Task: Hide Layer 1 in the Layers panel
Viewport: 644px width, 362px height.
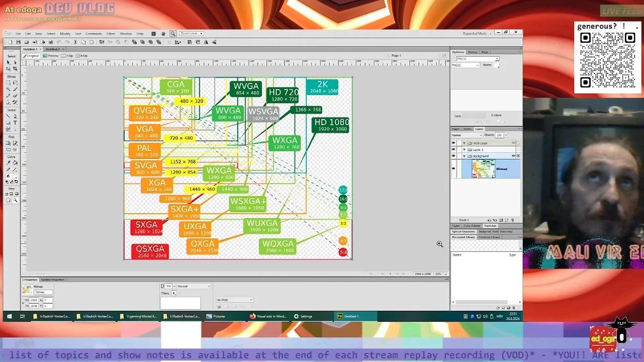Action: (453, 149)
